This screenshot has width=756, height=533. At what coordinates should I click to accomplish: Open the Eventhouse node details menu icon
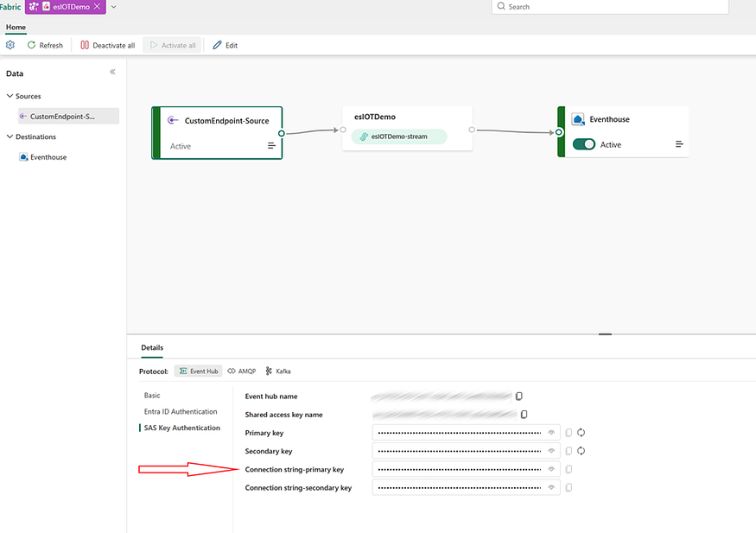(x=679, y=144)
